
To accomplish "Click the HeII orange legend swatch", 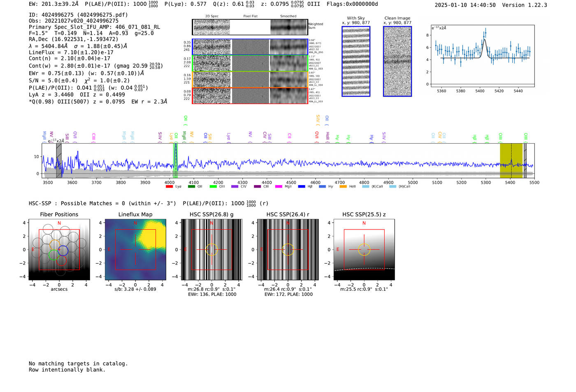I will tap(343, 187).
